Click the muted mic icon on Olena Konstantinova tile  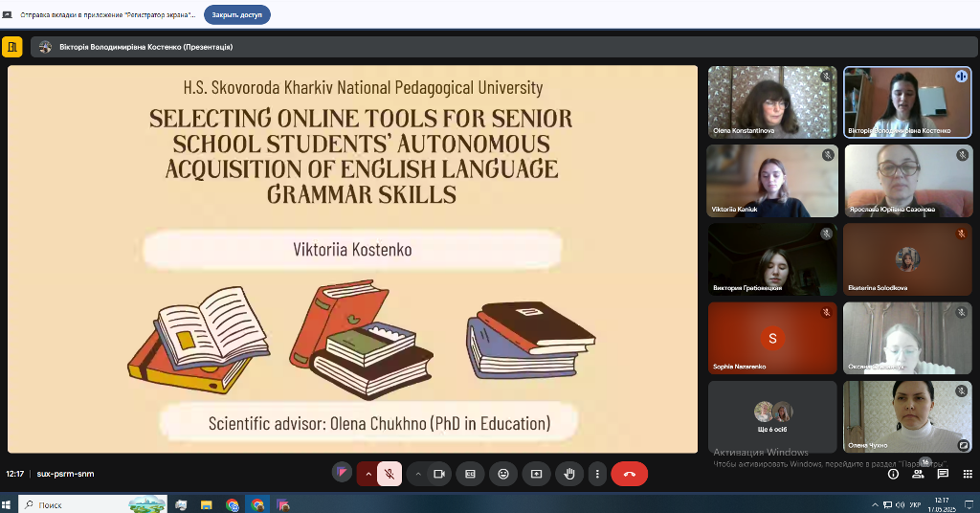pos(826,77)
